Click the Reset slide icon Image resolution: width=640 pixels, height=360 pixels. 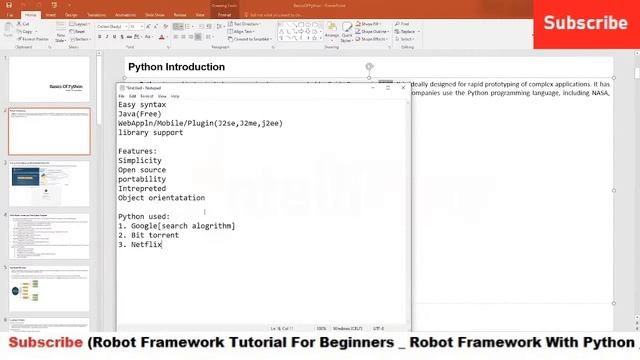72,31
